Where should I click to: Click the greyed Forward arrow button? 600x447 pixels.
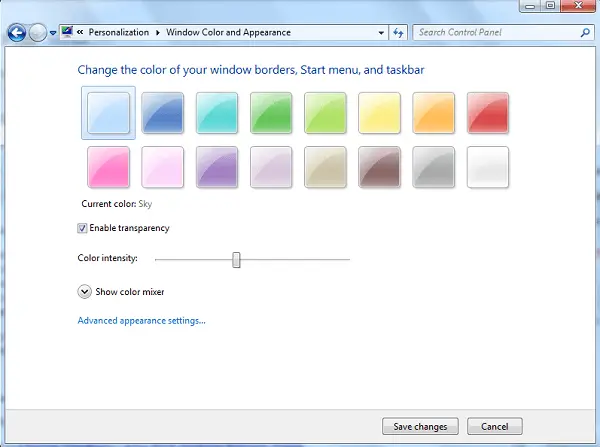tap(38, 33)
